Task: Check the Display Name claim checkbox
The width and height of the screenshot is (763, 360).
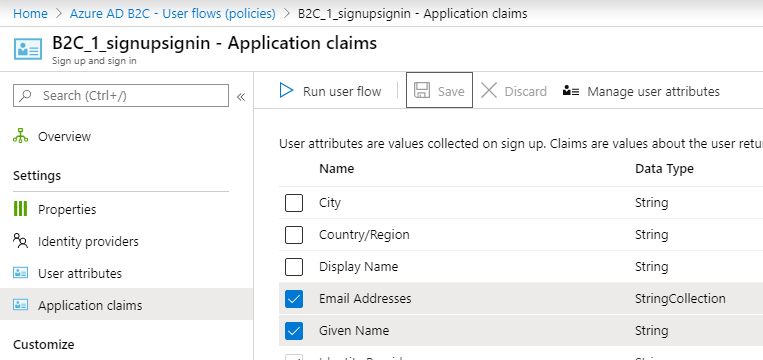Action: 294,267
